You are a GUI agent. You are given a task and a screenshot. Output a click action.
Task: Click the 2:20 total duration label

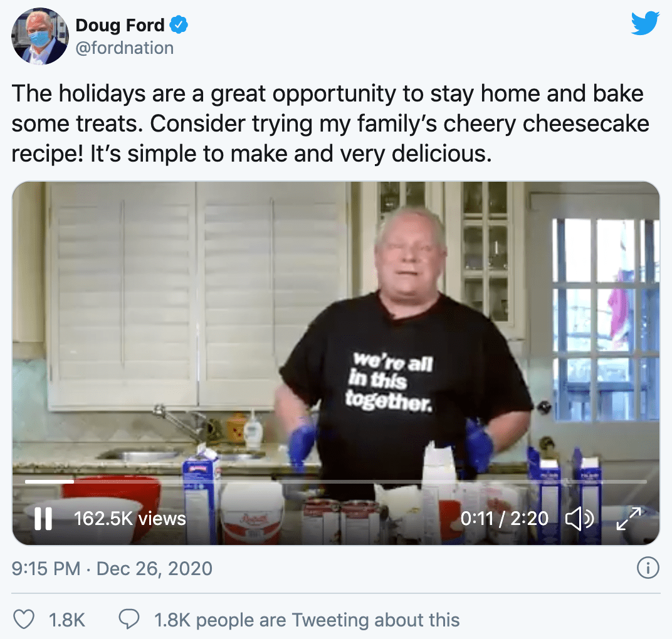pos(528,519)
